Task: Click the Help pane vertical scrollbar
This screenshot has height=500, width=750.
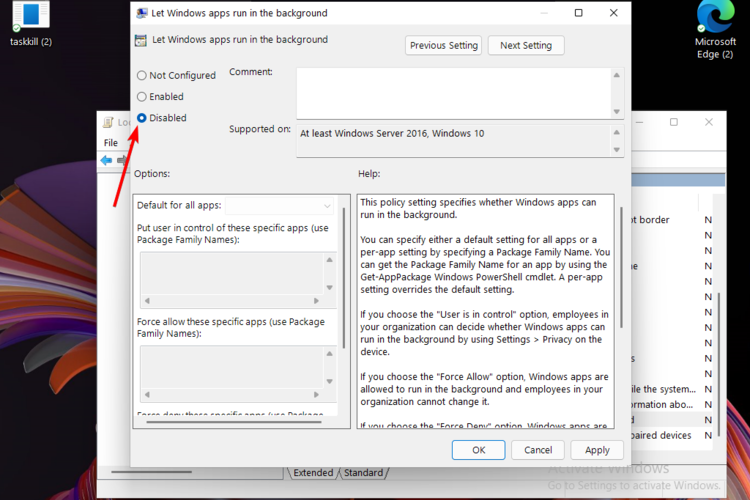Action: [x=621, y=267]
